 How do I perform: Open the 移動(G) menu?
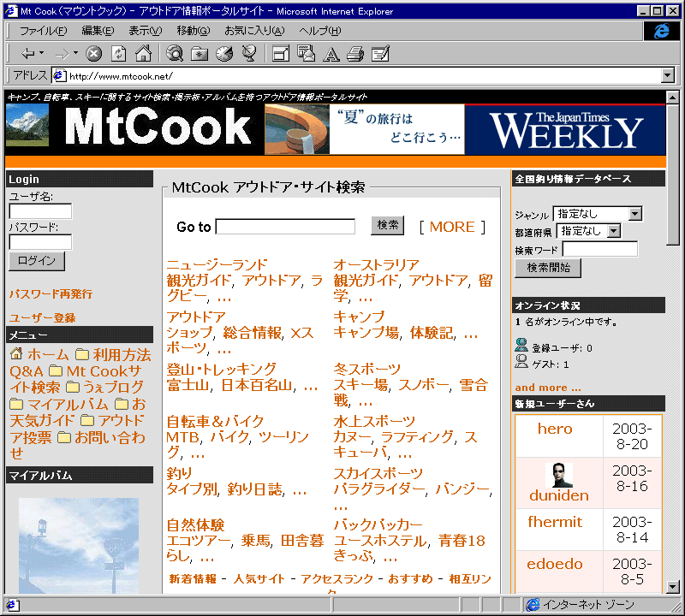pos(194,31)
